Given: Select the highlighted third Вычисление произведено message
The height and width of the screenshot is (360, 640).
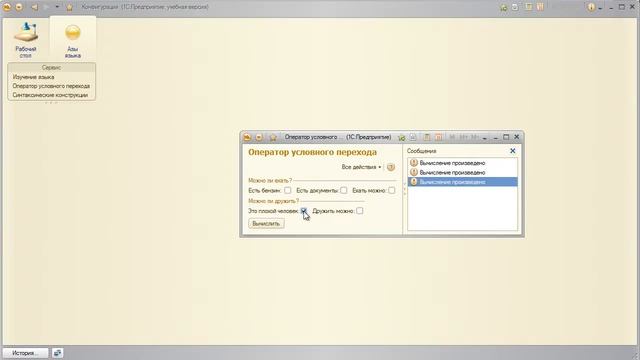Looking at the screenshot, I should [x=462, y=182].
